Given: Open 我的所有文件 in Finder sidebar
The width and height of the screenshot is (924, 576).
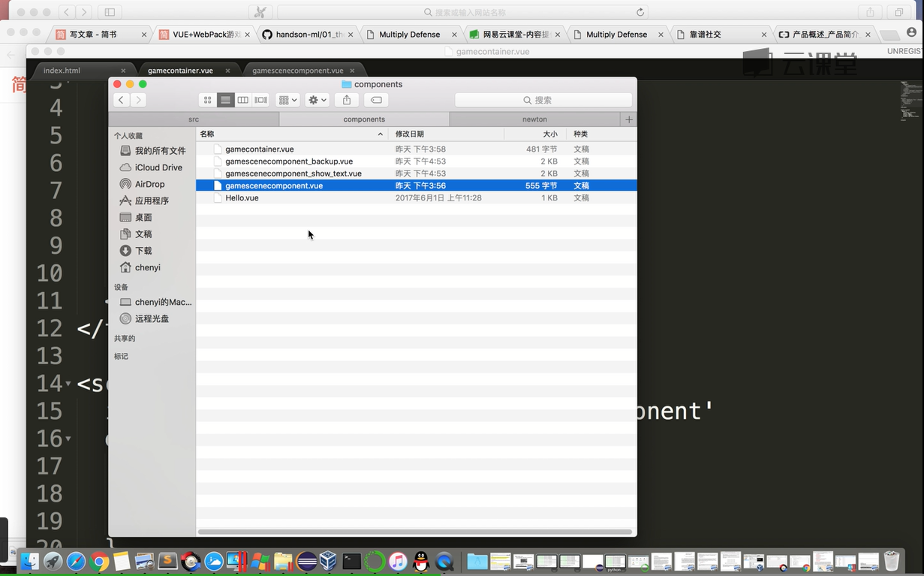Looking at the screenshot, I should (x=152, y=151).
